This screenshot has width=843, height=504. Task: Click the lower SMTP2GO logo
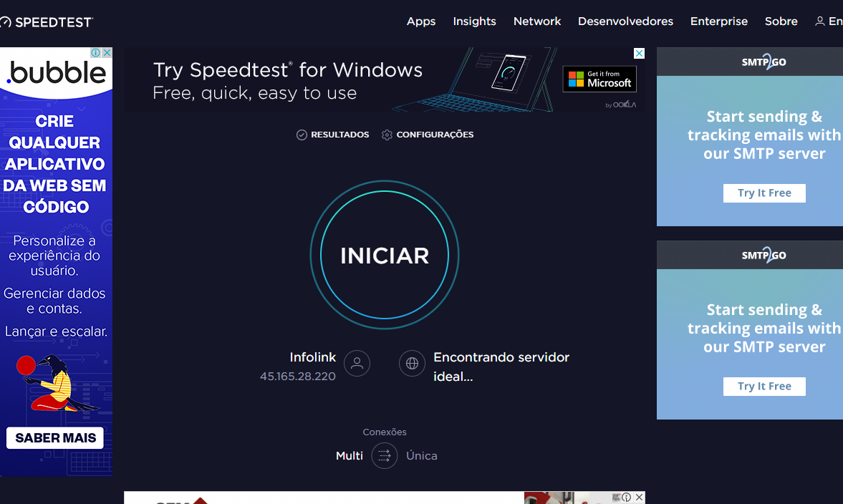pyautogui.click(x=763, y=256)
